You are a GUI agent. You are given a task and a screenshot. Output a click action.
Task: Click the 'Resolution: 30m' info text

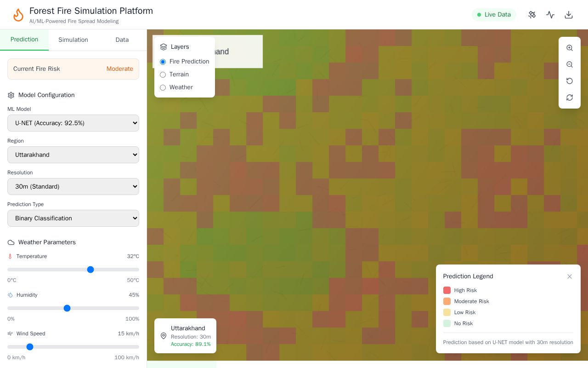[191, 337]
